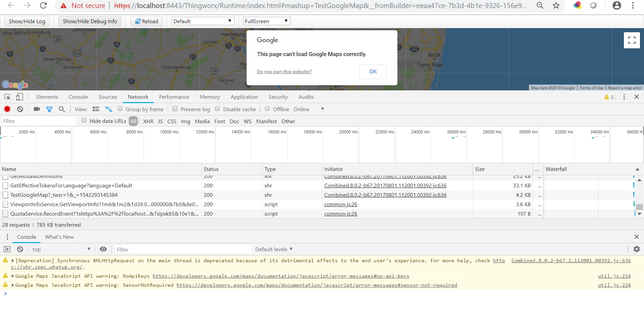Go to the Security tab
The width and height of the screenshot is (644, 319).
278,97
